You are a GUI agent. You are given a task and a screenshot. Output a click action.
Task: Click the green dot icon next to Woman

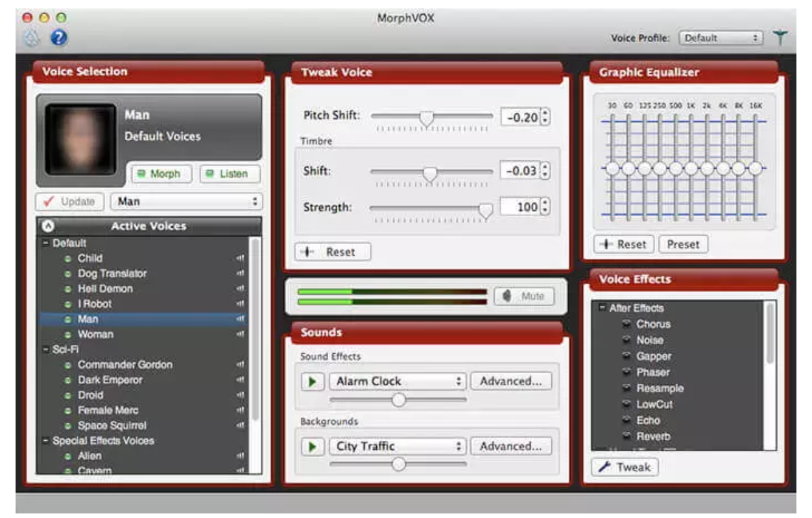pyautogui.click(x=67, y=335)
